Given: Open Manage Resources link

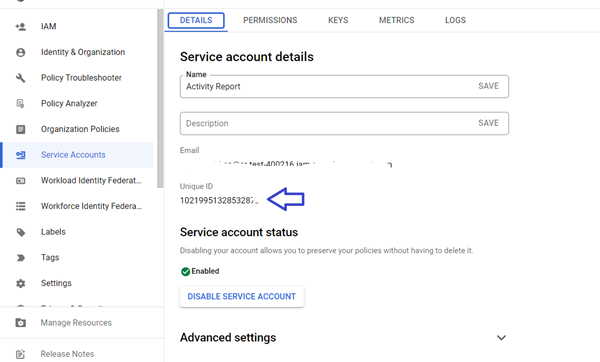Looking at the screenshot, I should click(76, 323).
